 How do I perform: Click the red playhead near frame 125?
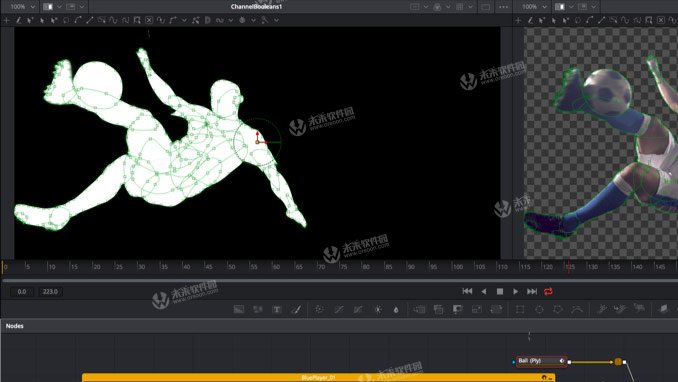[x=569, y=266]
